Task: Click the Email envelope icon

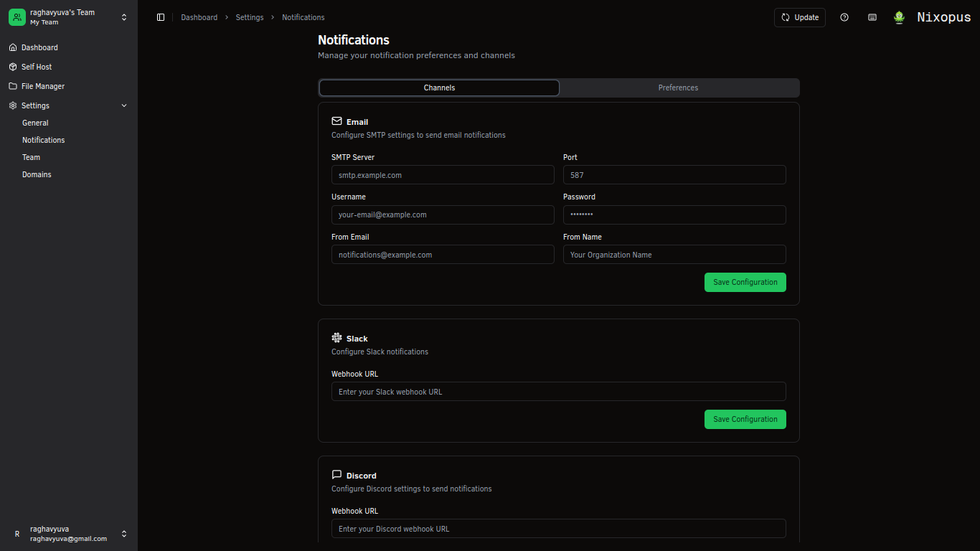Action: (x=336, y=121)
